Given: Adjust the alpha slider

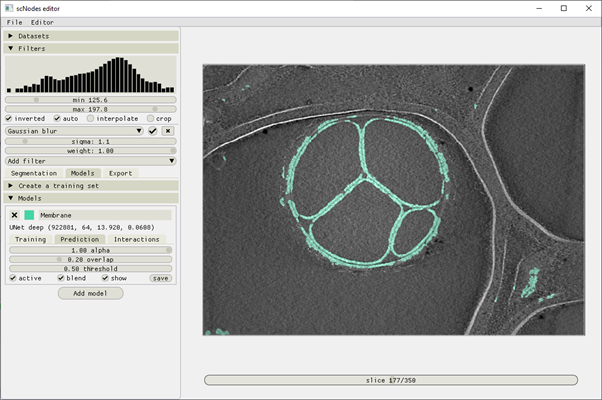Looking at the screenshot, I should (91, 250).
